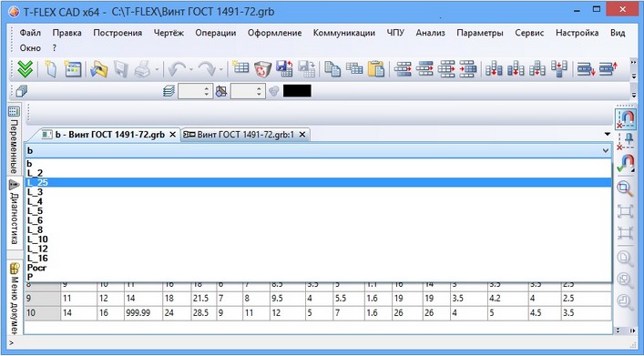Select L_10 from the dropdown list

pos(37,239)
